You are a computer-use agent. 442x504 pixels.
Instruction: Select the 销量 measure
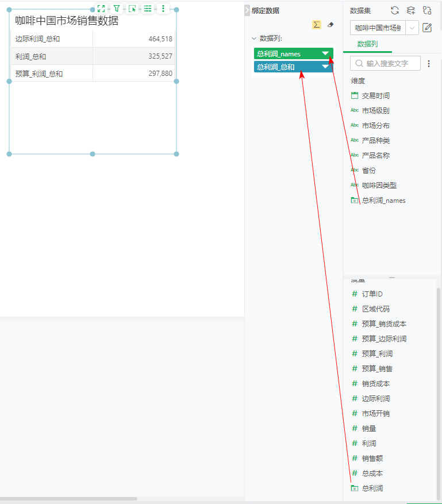(x=368, y=429)
